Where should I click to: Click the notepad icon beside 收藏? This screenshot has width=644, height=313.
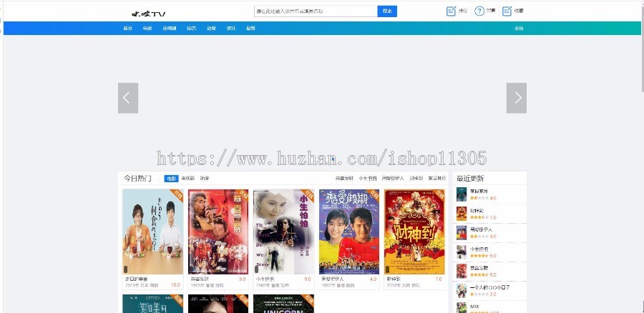[x=507, y=11]
